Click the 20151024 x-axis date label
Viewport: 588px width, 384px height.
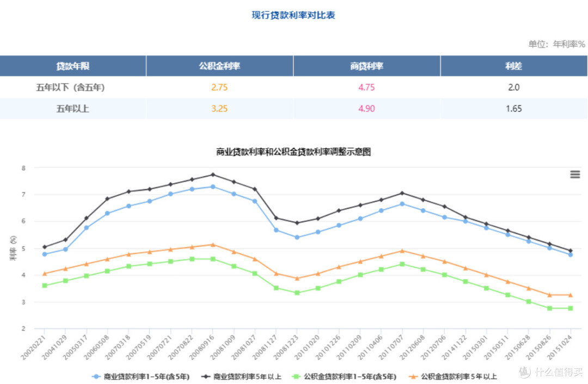tap(560, 348)
